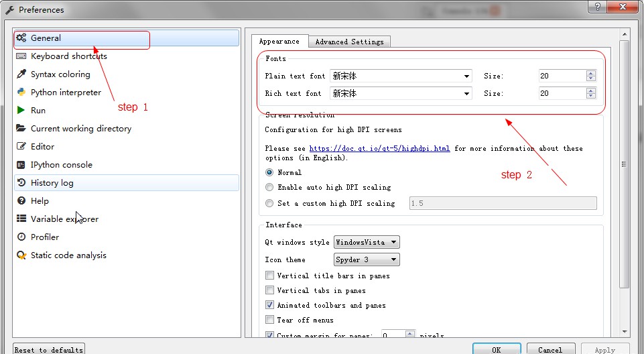
Task: Click the Syntax coloring eyedropper icon
Action: point(21,74)
